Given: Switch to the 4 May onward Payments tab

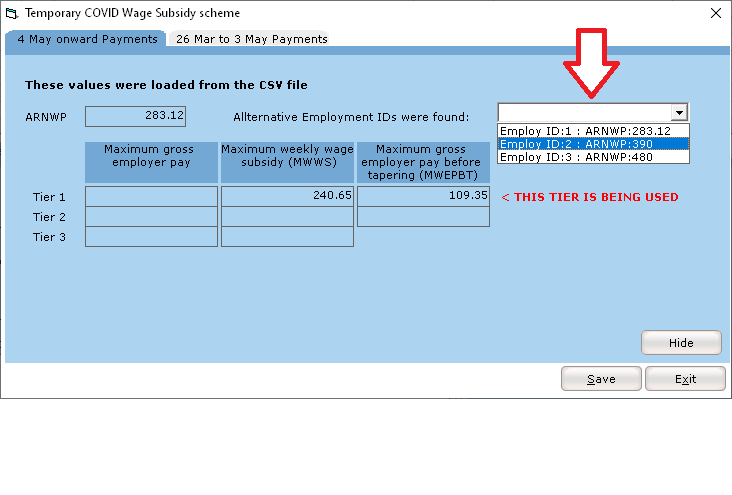Looking at the screenshot, I should tap(86, 39).
